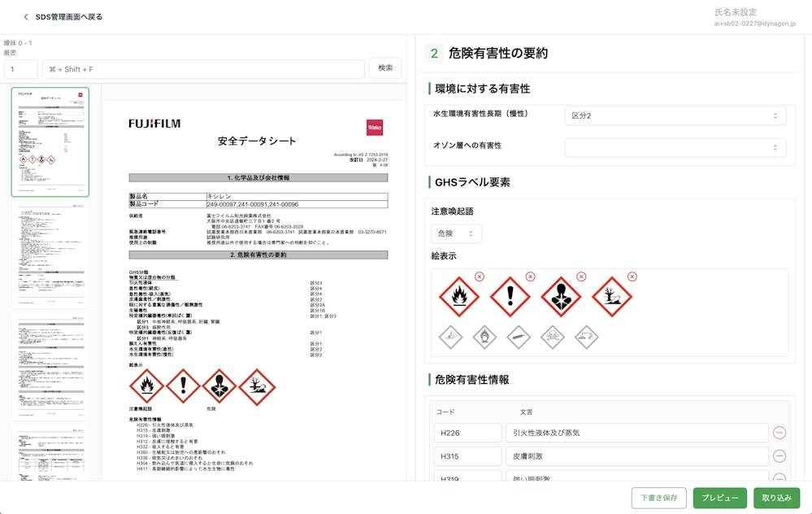Click the FUJIFILM logo in the PDF
812x514 pixels.
coord(154,124)
